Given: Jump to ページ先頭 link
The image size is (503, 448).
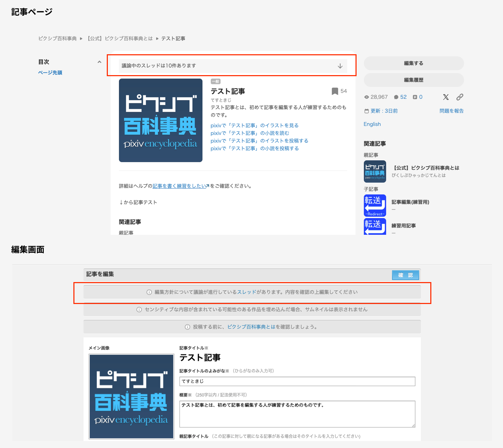Looking at the screenshot, I should (50, 73).
